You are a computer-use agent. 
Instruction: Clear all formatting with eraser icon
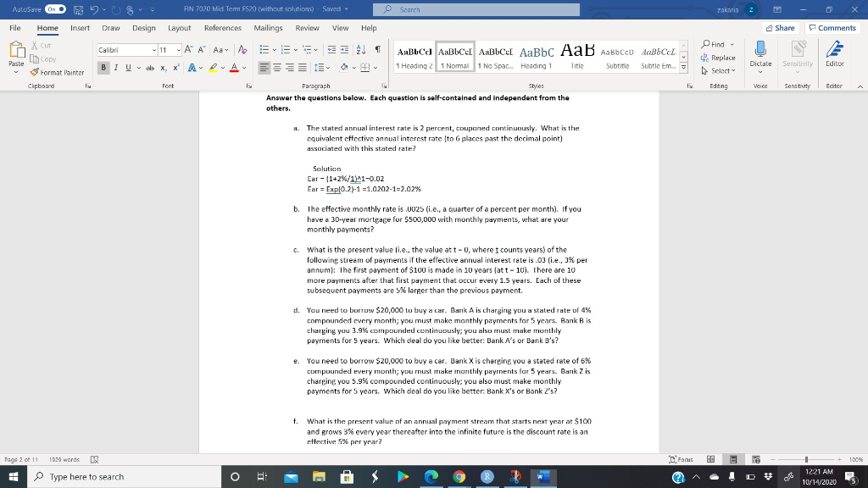click(x=242, y=50)
